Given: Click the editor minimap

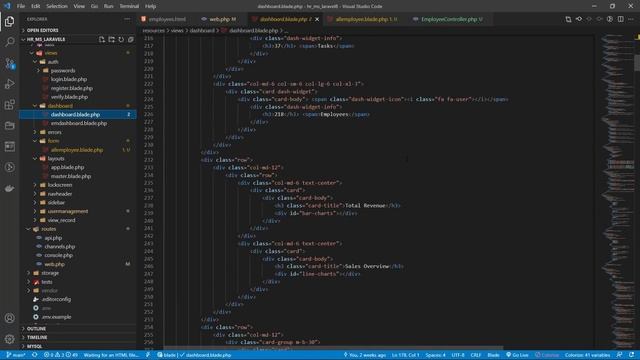Looking at the screenshot, I should point(617,192).
